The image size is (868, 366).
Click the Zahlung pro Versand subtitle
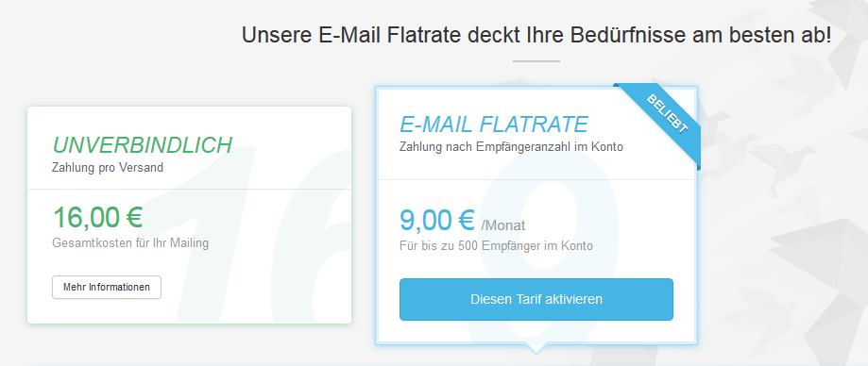tap(108, 167)
